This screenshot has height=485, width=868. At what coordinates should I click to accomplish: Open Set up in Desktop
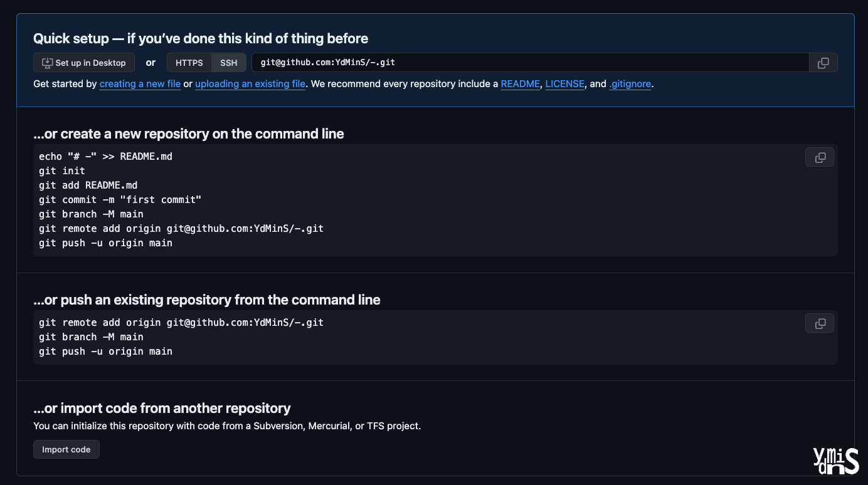click(84, 63)
